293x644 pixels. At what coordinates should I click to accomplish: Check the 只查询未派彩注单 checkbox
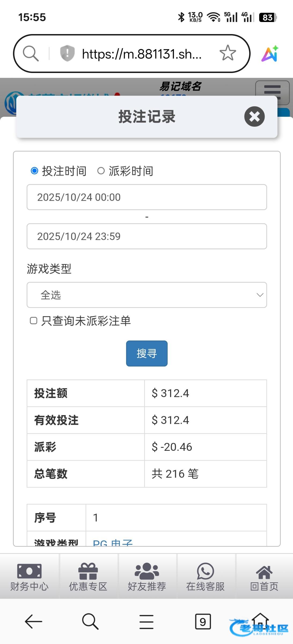[x=34, y=321]
